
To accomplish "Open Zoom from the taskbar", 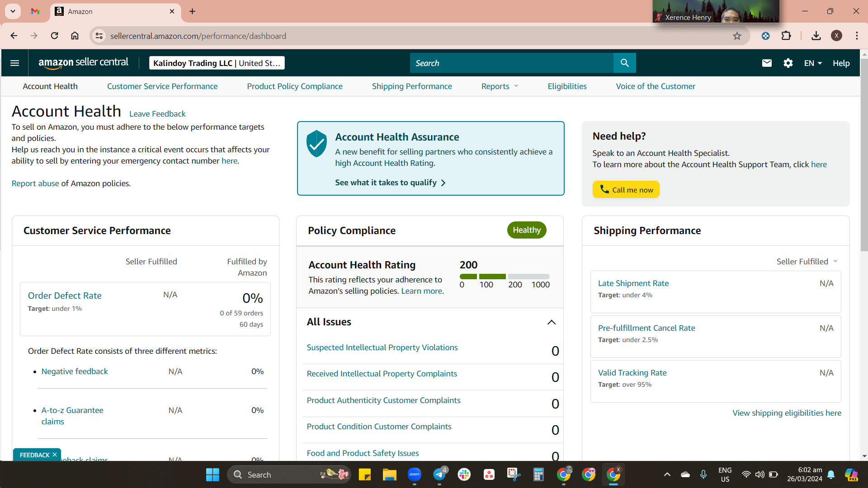I will [x=415, y=474].
